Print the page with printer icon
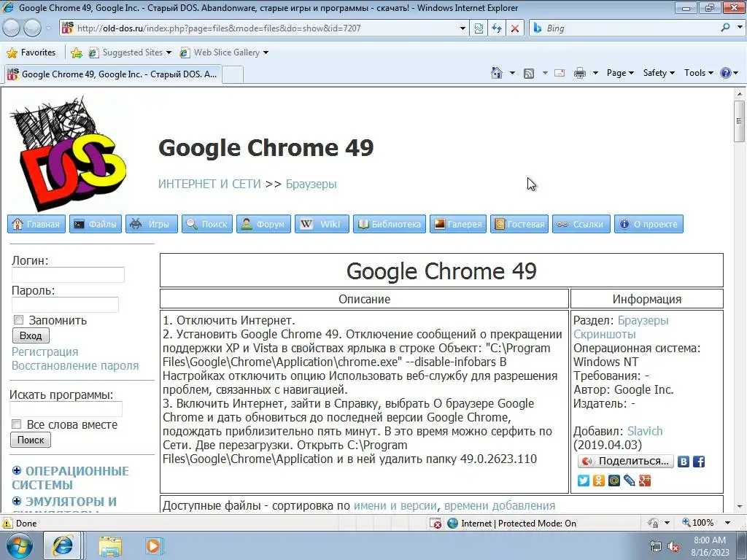 coord(580,73)
